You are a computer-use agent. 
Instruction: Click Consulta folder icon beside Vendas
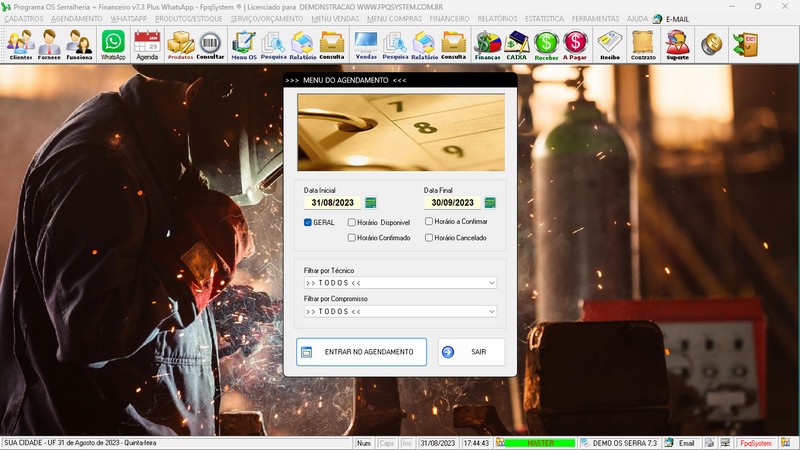click(x=332, y=44)
